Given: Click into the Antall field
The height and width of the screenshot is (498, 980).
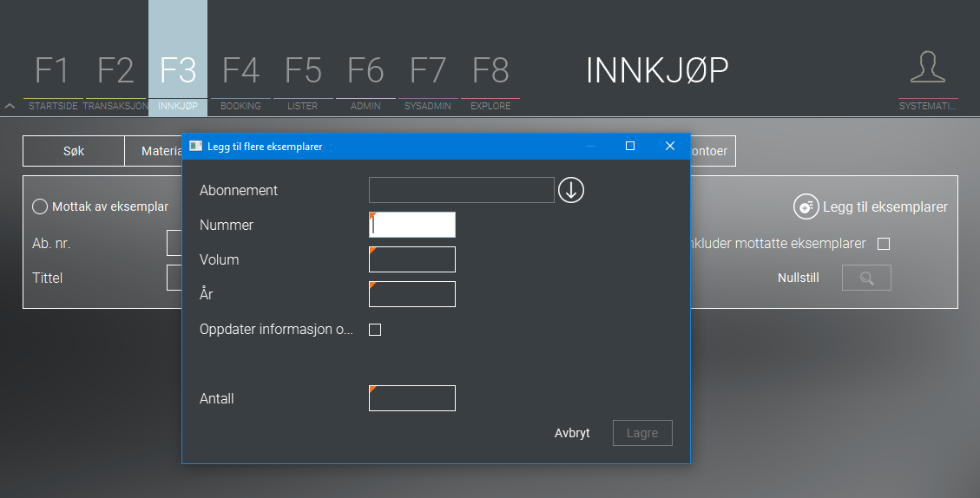Looking at the screenshot, I should click(x=411, y=398).
